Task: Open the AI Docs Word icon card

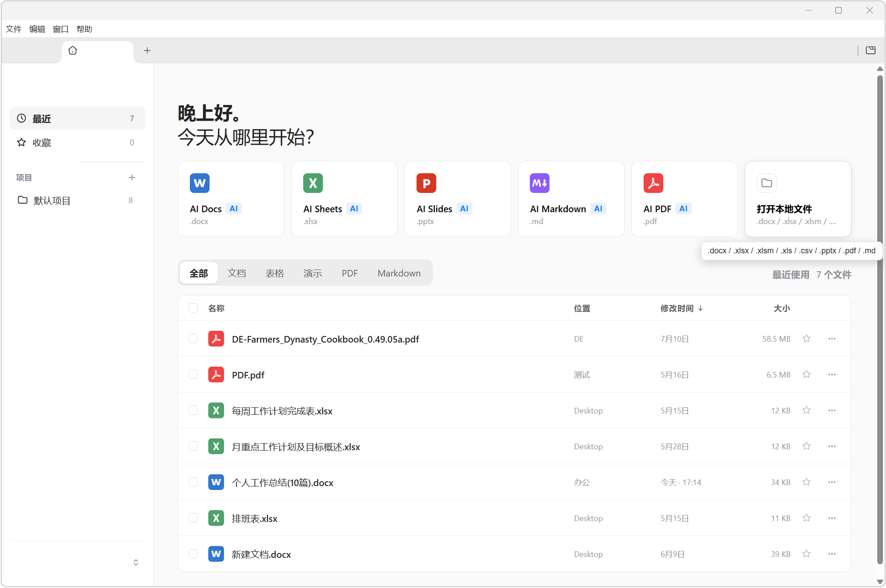Action: (x=200, y=183)
